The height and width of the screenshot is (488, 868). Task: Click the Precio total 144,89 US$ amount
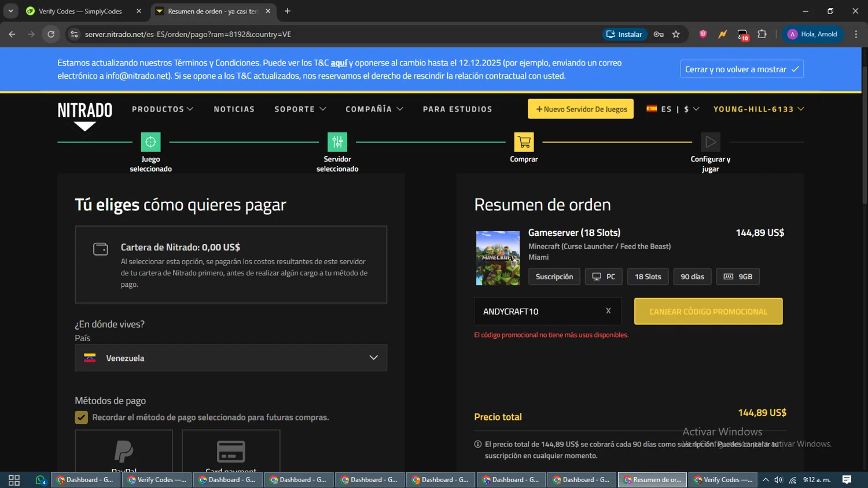click(x=762, y=412)
